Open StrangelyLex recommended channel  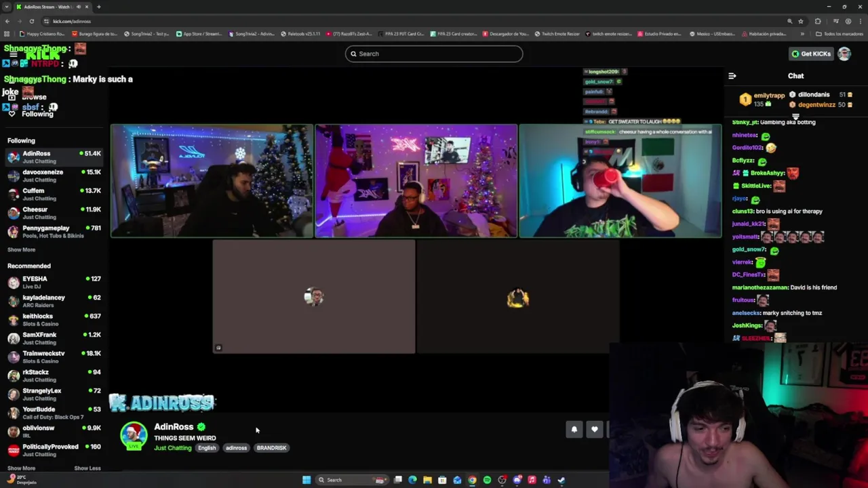[54, 394]
